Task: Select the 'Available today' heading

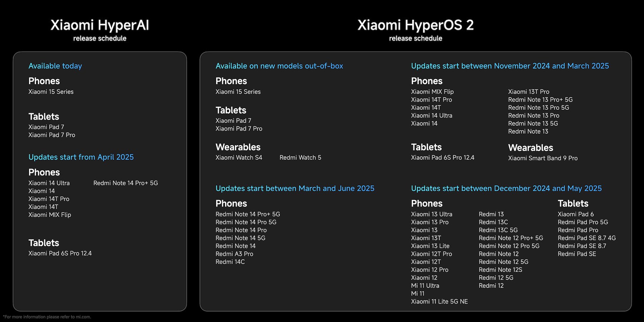Action: click(55, 66)
